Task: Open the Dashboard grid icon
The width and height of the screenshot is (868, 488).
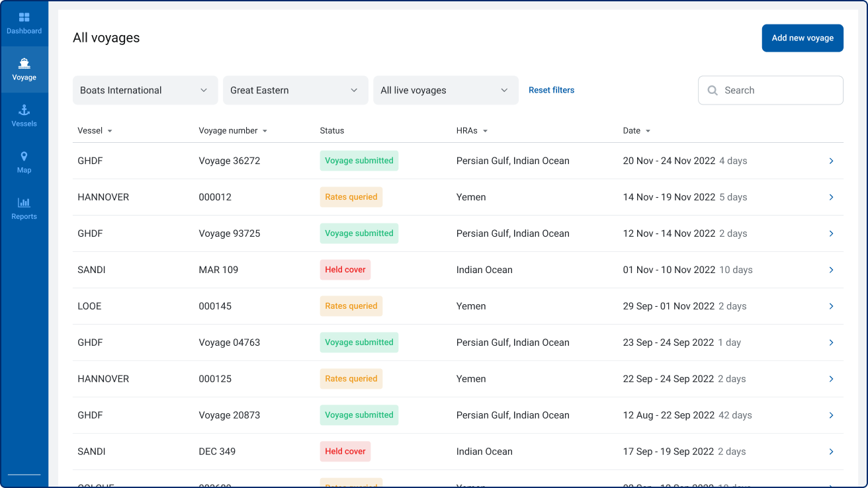Action: click(x=24, y=17)
